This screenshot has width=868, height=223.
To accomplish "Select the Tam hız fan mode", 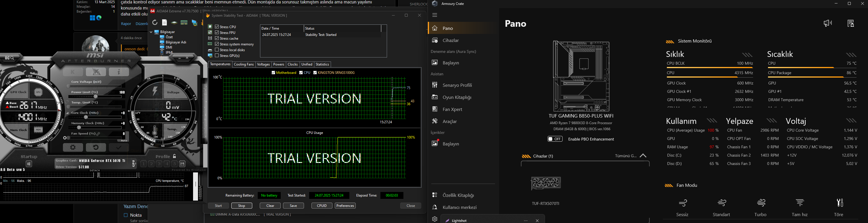I will coord(800,207).
